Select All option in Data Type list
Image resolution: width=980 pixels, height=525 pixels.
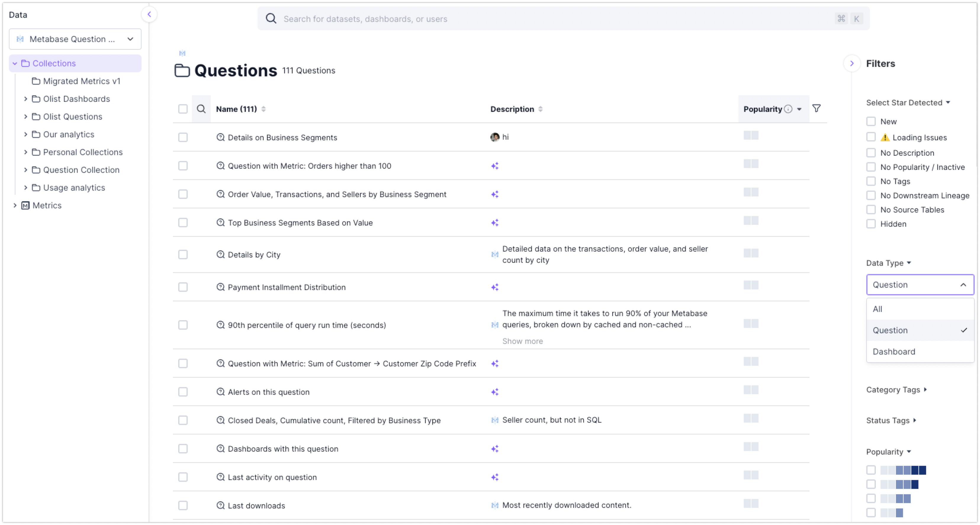point(877,309)
